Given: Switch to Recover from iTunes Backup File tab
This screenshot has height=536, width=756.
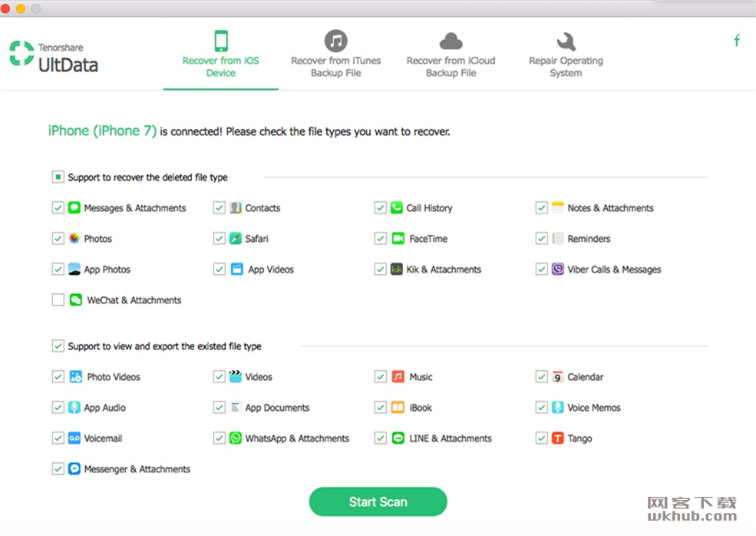Looking at the screenshot, I should tap(336, 55).
